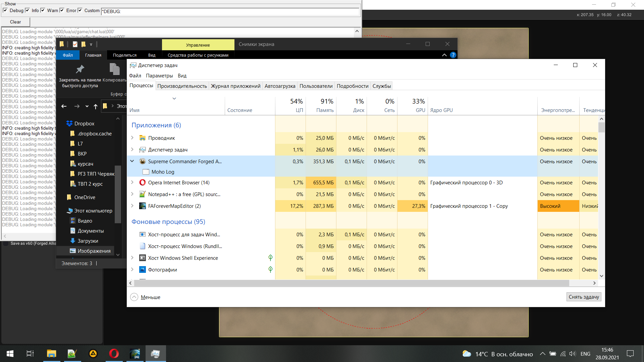
Task: Collapse the Explorer ribbon with the chevron
Action: [444, 55]
